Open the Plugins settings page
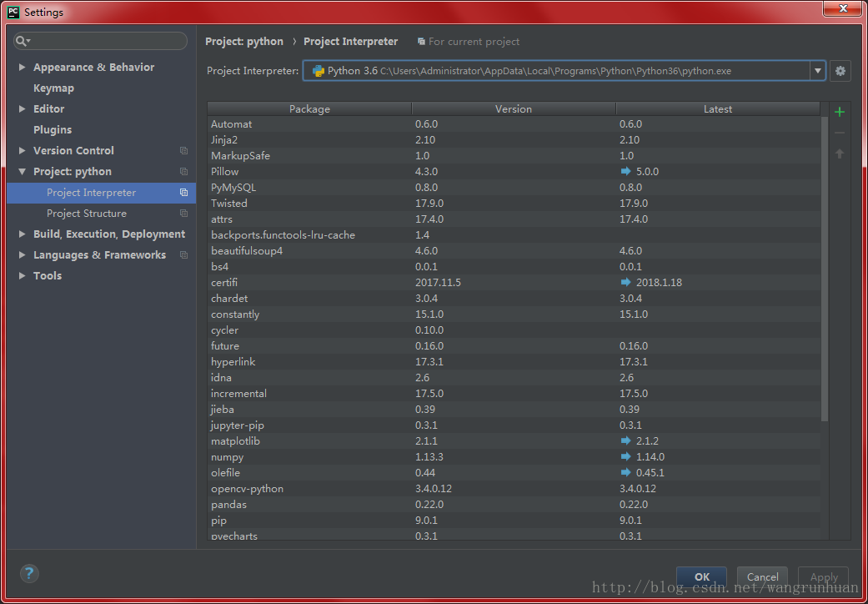868x604 pixels. click(53, 129)
